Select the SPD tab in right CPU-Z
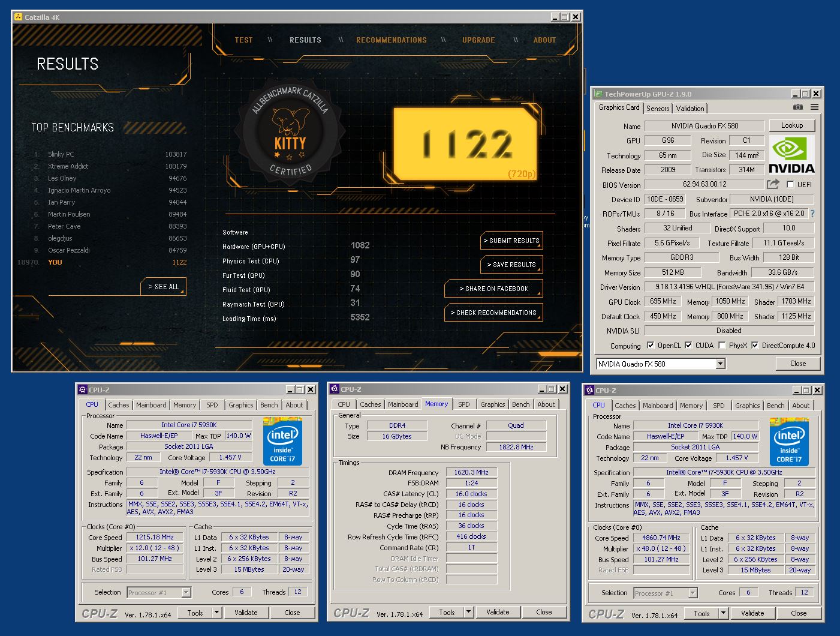The width and height of the screenshot is (840, 636). click(x=719, y=406)
